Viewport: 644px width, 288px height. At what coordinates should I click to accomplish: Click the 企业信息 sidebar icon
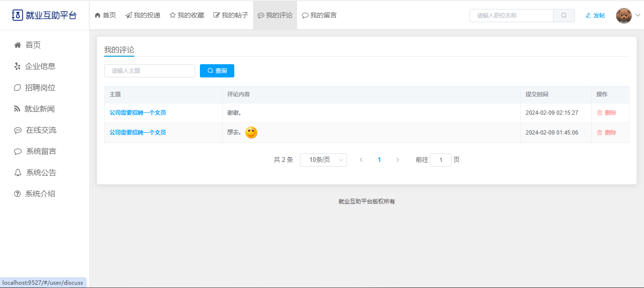17,66
